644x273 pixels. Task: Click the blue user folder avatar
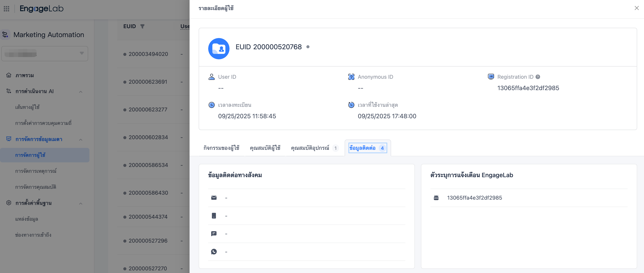click(219, 48)
